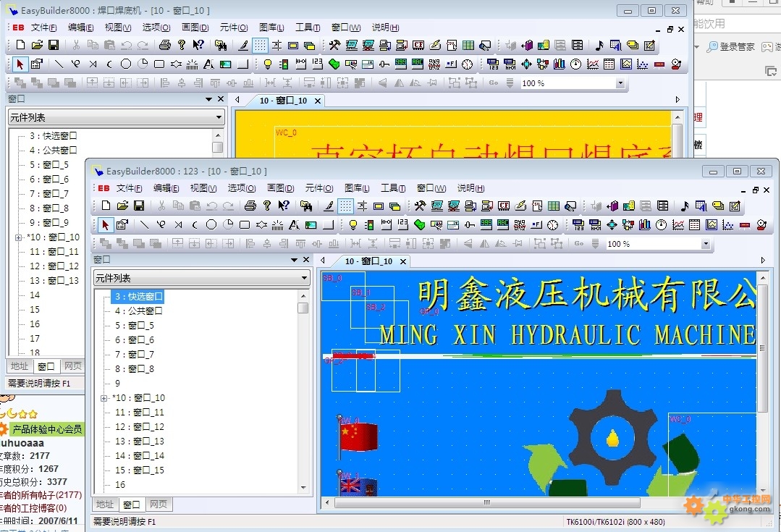781x532 pixels.
Task: Select 3 : 快选窗口 in front window tree
Action: pos(138,296)
